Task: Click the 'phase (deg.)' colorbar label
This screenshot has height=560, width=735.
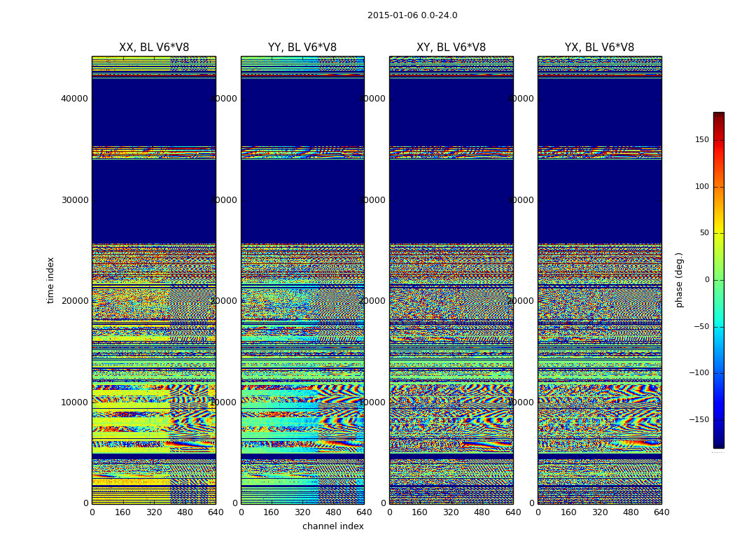Action: tap(679, 280)
